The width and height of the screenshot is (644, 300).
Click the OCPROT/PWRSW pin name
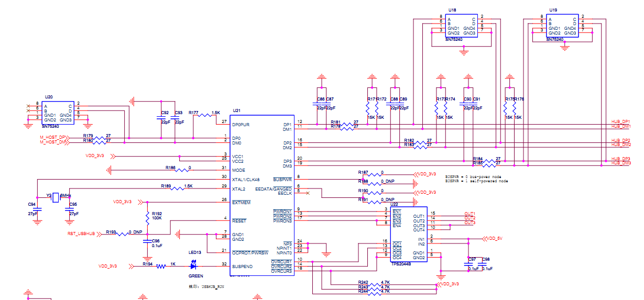249,252
